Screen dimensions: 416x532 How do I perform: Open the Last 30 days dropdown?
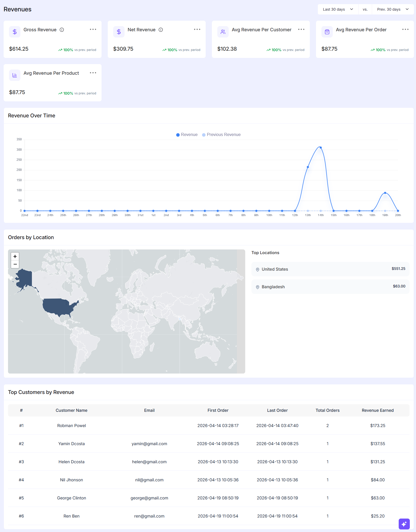pos(338,9)
